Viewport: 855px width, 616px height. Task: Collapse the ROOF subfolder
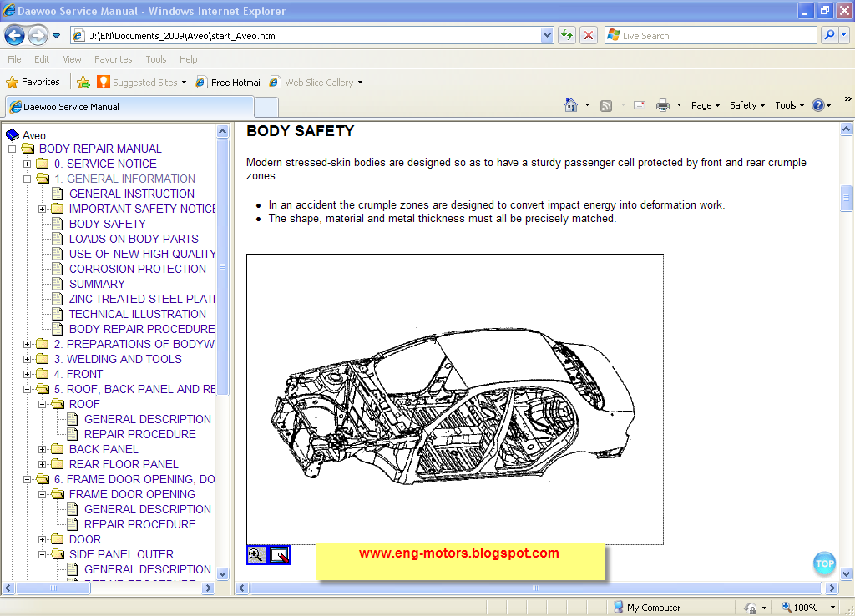pyautogui.click(x=42, y=405)
